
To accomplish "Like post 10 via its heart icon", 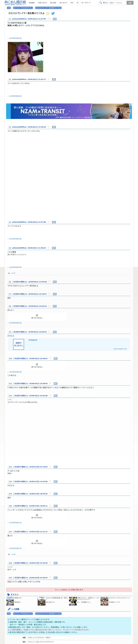I will click(x=50, y=358).
